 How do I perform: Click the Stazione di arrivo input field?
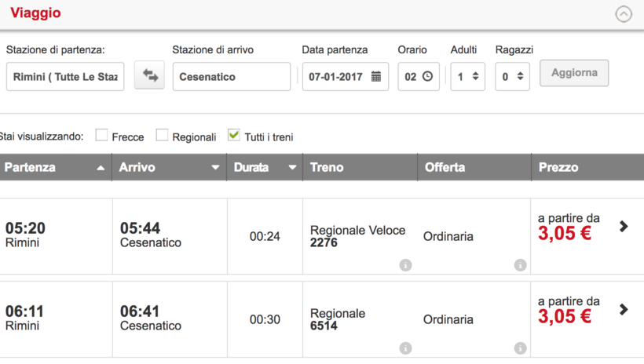click(231, 77)
